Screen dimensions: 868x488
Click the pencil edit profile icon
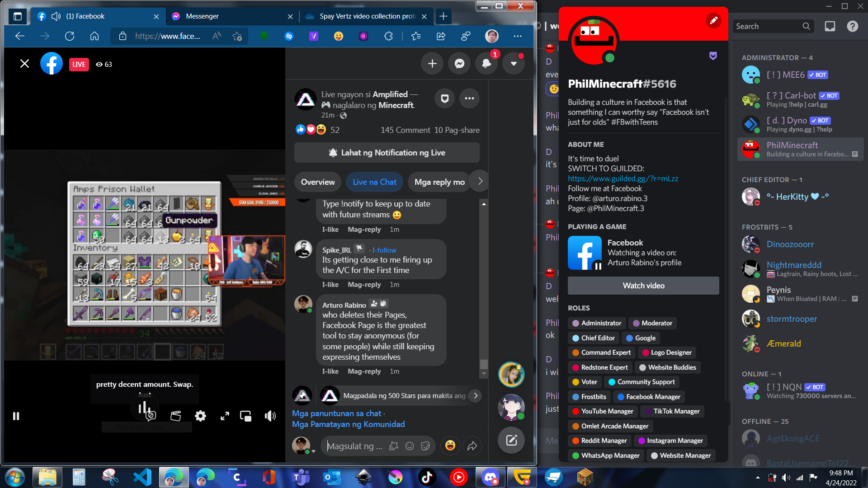point(713,20)
